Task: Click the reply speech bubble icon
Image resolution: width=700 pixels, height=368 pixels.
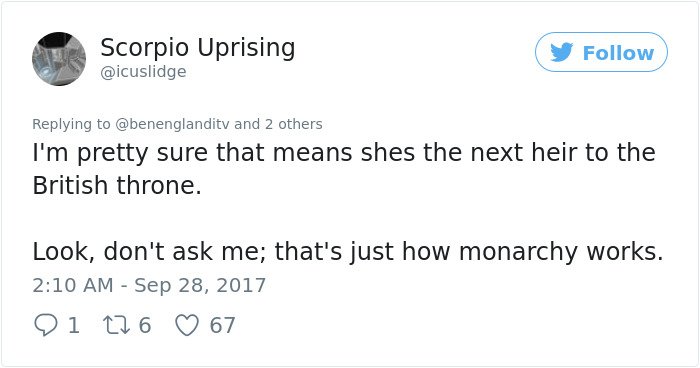Action: coord(46,325)
